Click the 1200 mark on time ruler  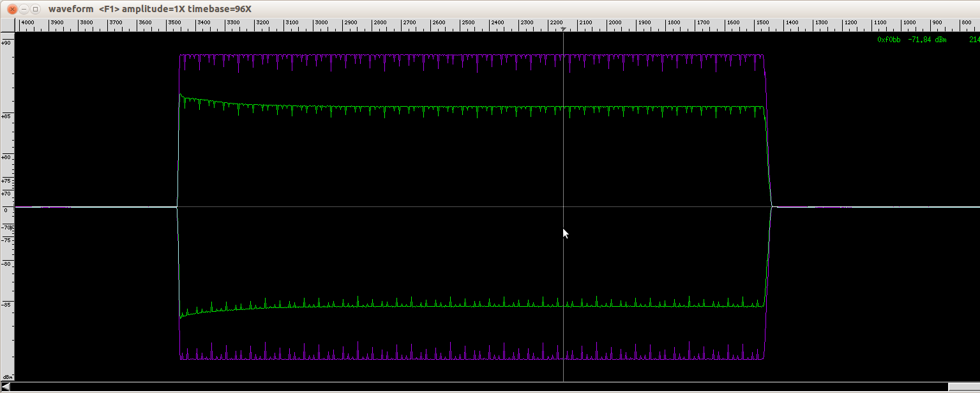pyautogui.click(x=850, y=23)
